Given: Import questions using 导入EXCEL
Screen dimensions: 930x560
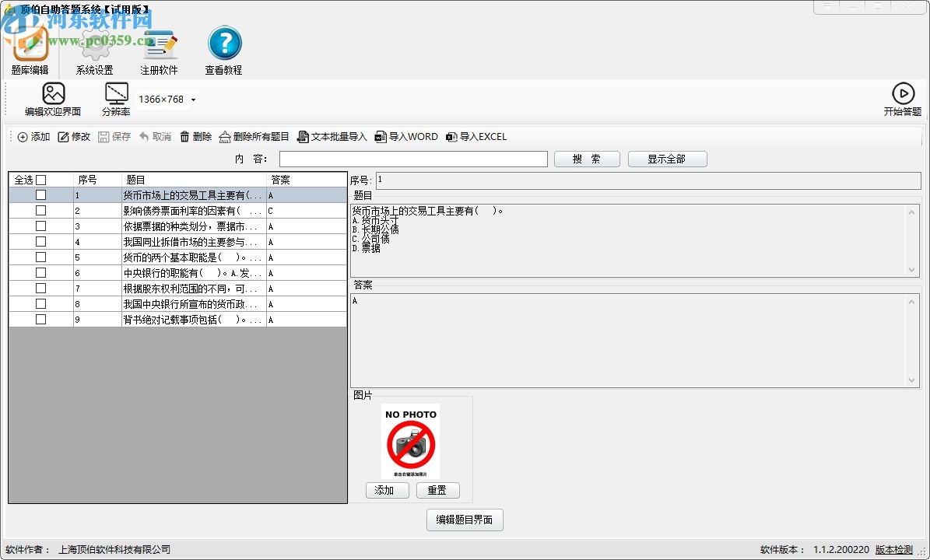Looking at the screenshot, I should (x=479, y=137).
